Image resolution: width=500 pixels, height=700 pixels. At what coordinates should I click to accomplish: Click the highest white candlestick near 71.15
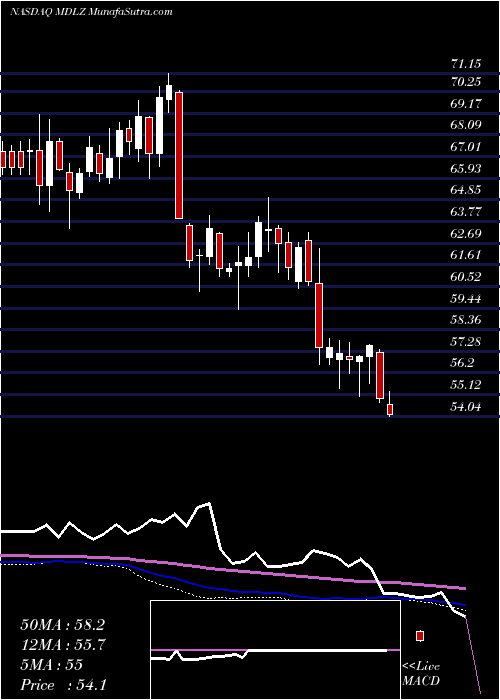pos(169,93)
